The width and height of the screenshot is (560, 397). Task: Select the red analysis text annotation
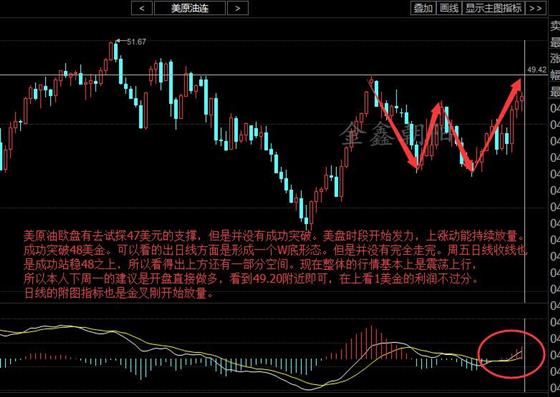(275, 264)
